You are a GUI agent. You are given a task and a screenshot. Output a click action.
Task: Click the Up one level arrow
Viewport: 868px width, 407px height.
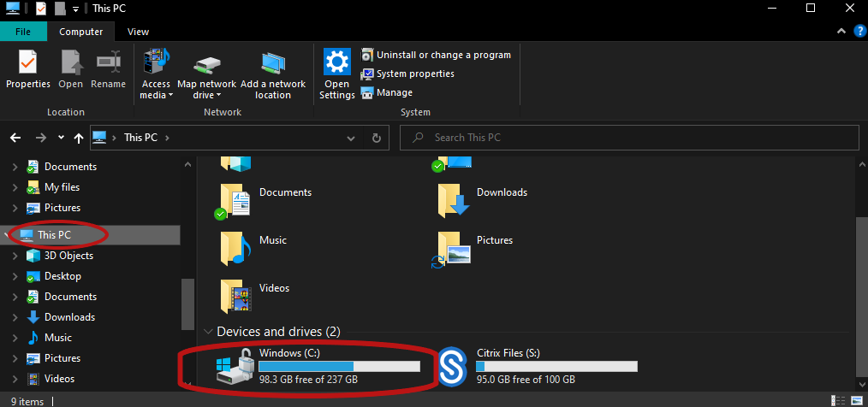[x=79, y=138]
